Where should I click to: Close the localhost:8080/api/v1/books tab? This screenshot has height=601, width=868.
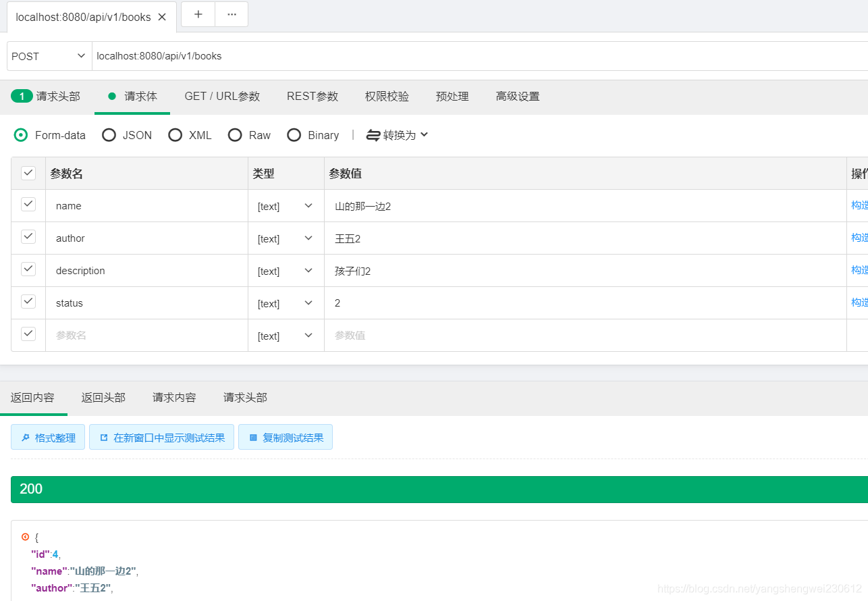[162, 17]
